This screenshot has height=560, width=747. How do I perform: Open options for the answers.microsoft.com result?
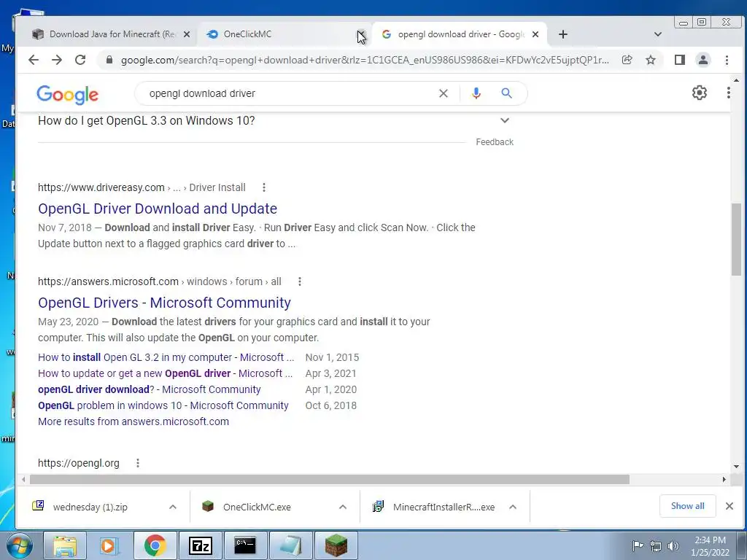[300, 281]
